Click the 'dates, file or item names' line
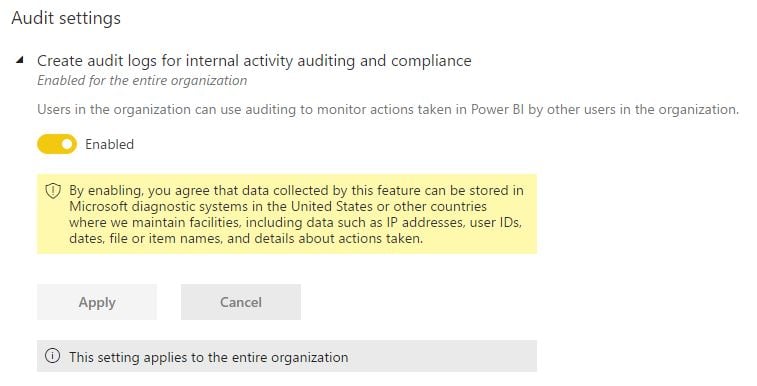Viewport: 757px width, 386px height. click(246, 238)
